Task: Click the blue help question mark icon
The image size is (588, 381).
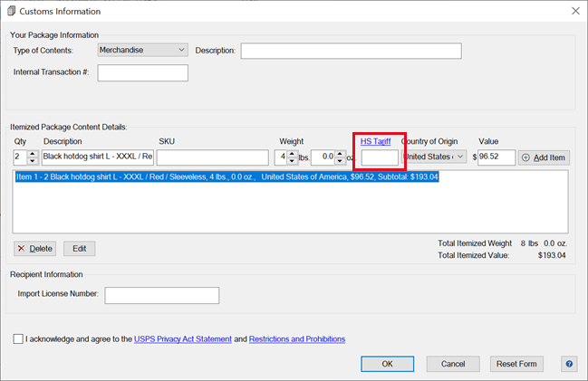Action: (x=569, y=364)
